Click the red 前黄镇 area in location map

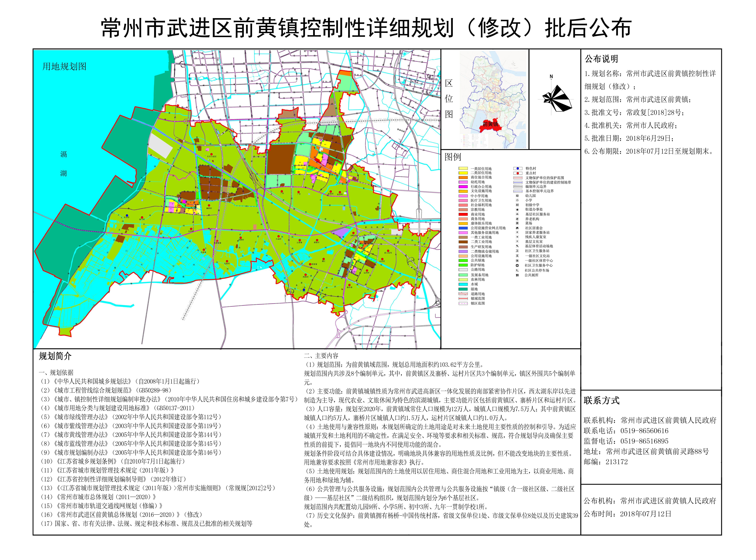(x=490, y=125)
